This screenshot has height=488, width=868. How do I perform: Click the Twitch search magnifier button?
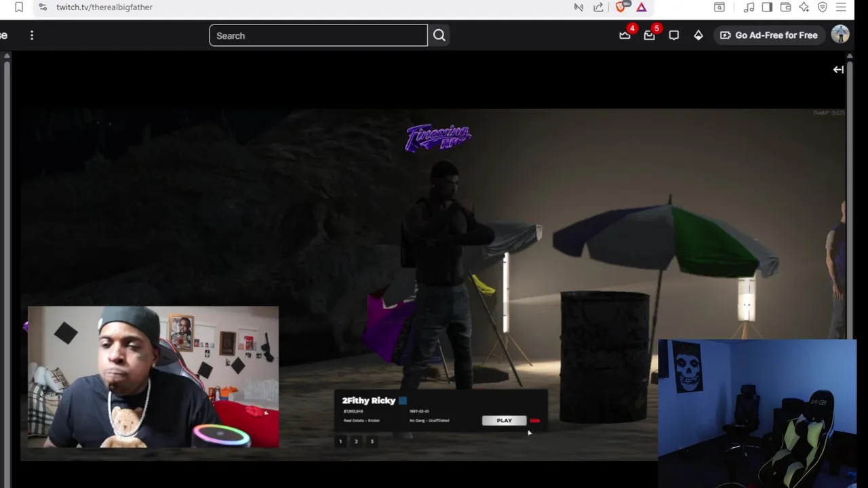pos(439,35)
